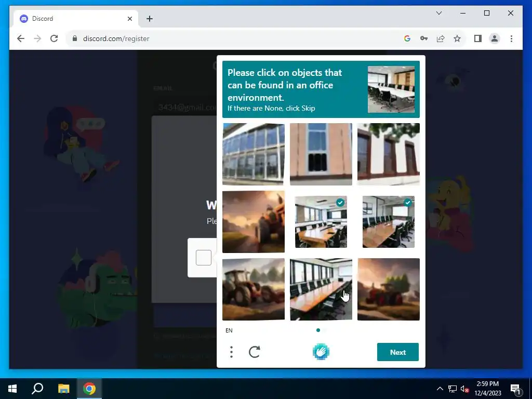The height and width of the screenshot is (399, 532).
Task: Open Chrome three-dot menu
Action: coord(511,38)
